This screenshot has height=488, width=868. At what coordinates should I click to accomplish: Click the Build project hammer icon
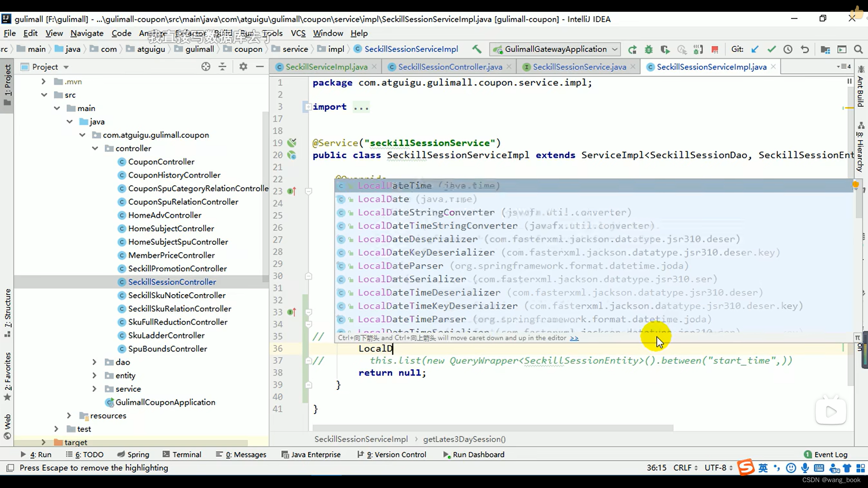476,49
